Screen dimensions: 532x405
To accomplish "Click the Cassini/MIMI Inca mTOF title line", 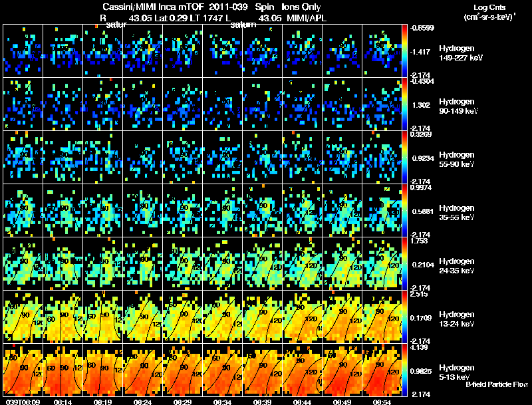I will [211, 7].
